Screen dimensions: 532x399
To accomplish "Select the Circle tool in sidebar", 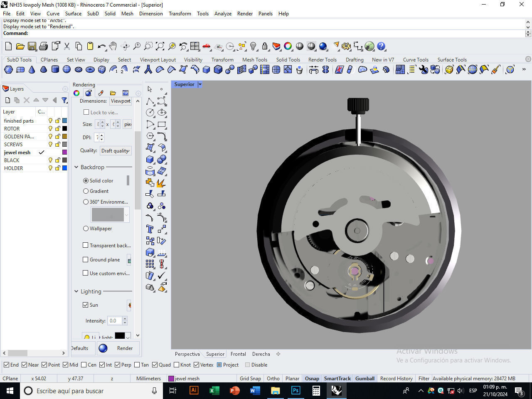I will tap(150, 113).
